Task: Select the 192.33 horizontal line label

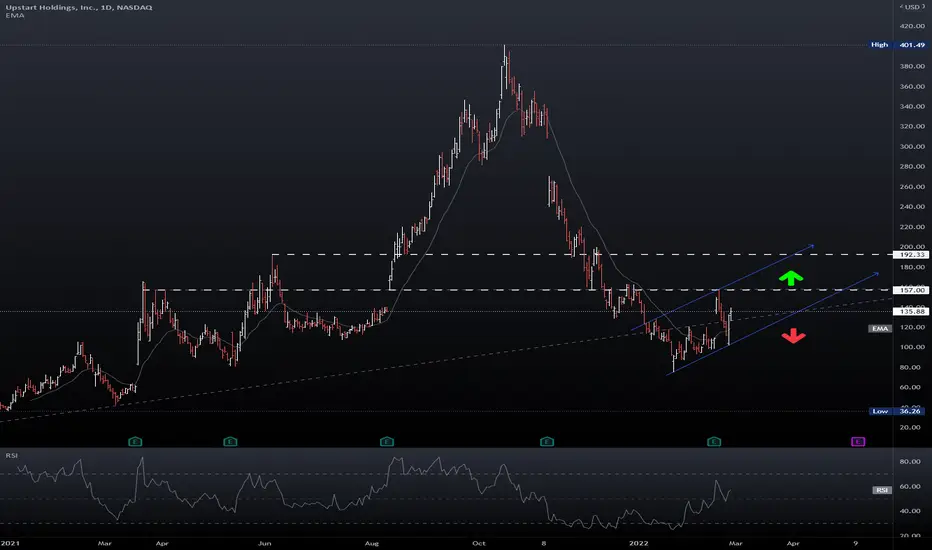Action: 912,254
